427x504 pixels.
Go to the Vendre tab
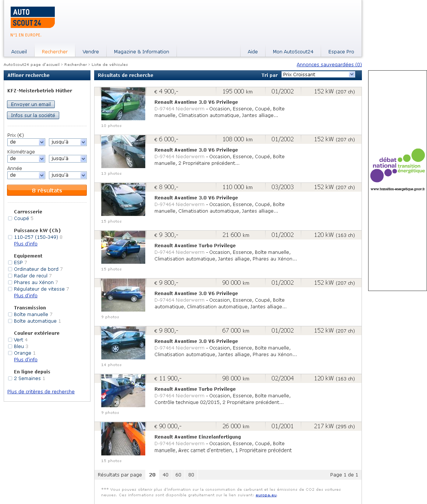[90, 52]
